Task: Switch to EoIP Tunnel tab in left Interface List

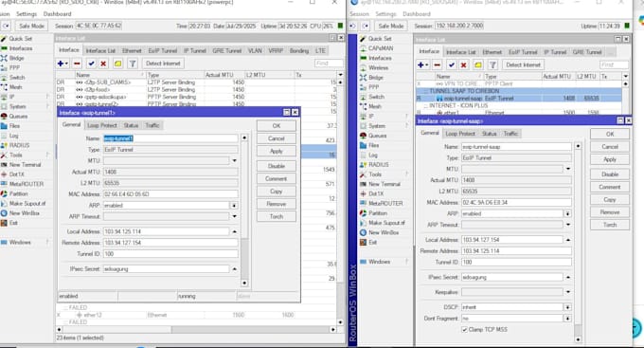Action: (163, 50)
